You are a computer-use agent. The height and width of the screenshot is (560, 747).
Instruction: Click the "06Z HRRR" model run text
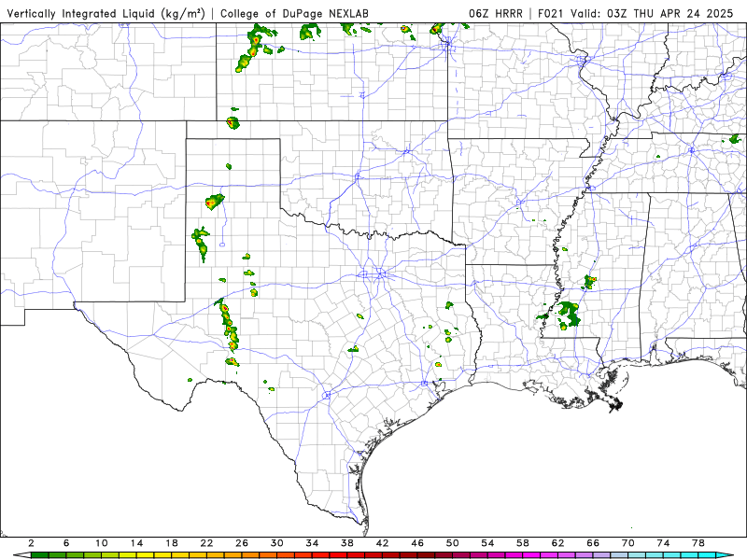coord(496,13)
